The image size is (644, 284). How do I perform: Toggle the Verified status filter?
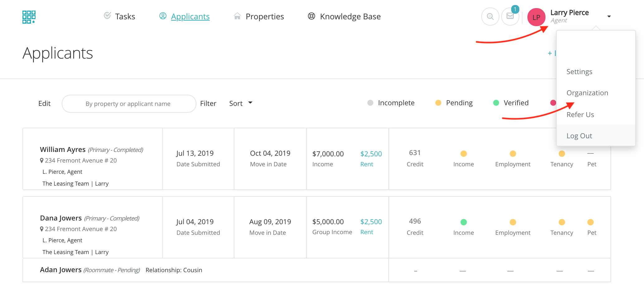(511, 103)
